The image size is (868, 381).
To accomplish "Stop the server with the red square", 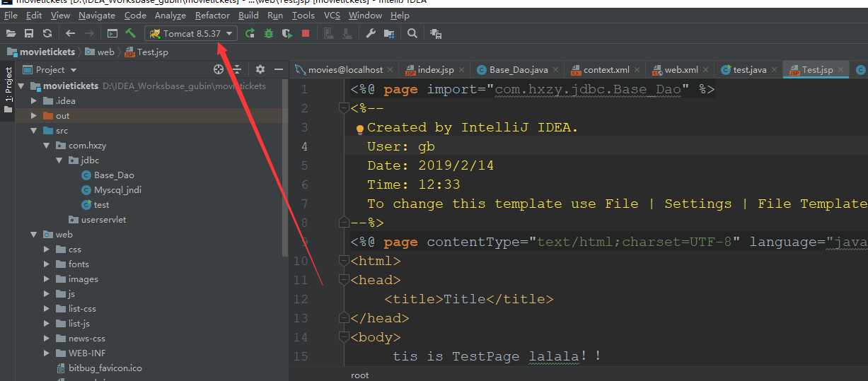I will (306, 33).
